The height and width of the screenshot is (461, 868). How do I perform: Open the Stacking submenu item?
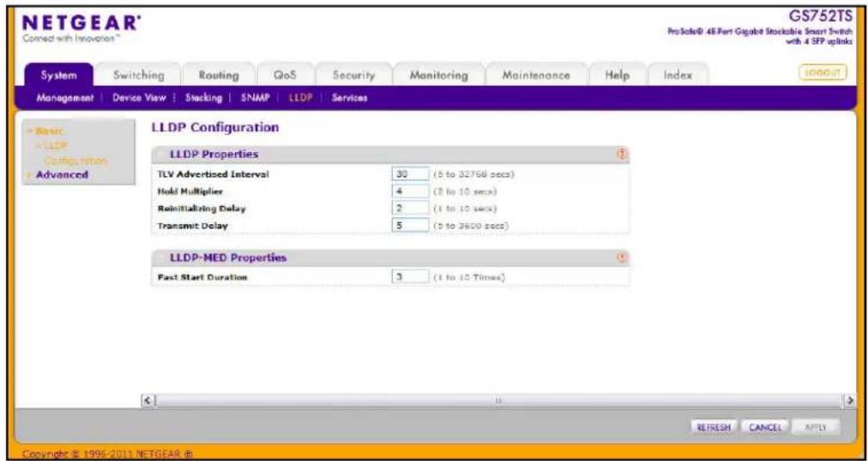point(204,98)
